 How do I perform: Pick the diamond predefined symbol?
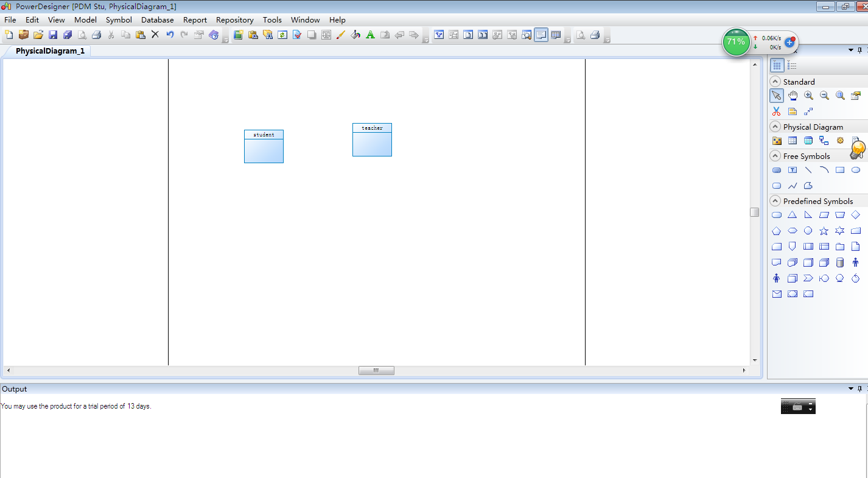[x=856, y=215]
